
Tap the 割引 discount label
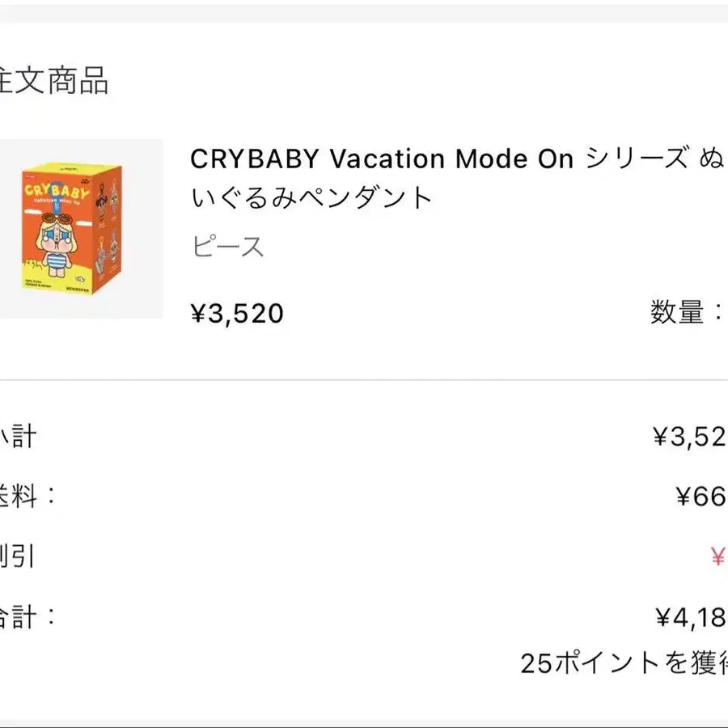[x=16, y=557]
